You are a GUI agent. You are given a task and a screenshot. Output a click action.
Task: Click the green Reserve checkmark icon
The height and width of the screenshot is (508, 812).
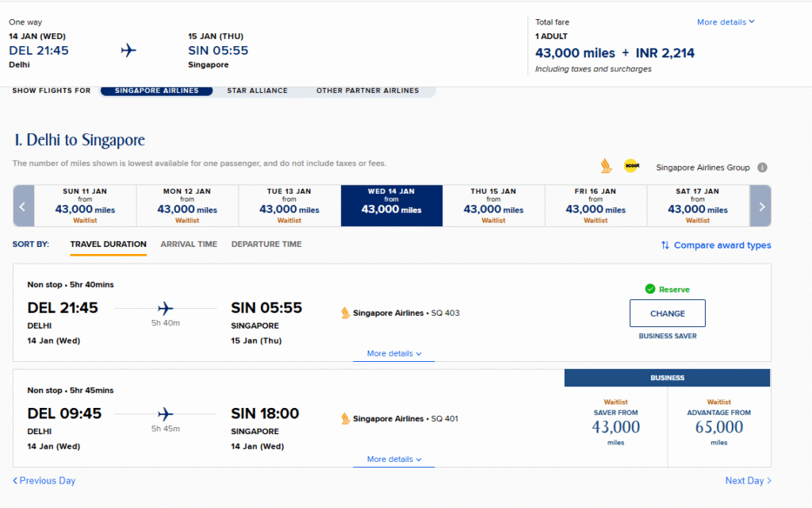pos(650,290)
